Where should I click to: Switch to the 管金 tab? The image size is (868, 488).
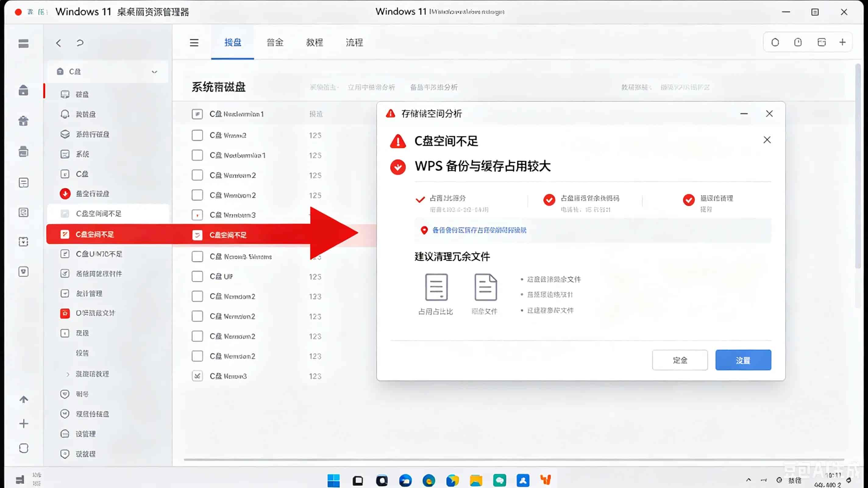click(275, 42)
